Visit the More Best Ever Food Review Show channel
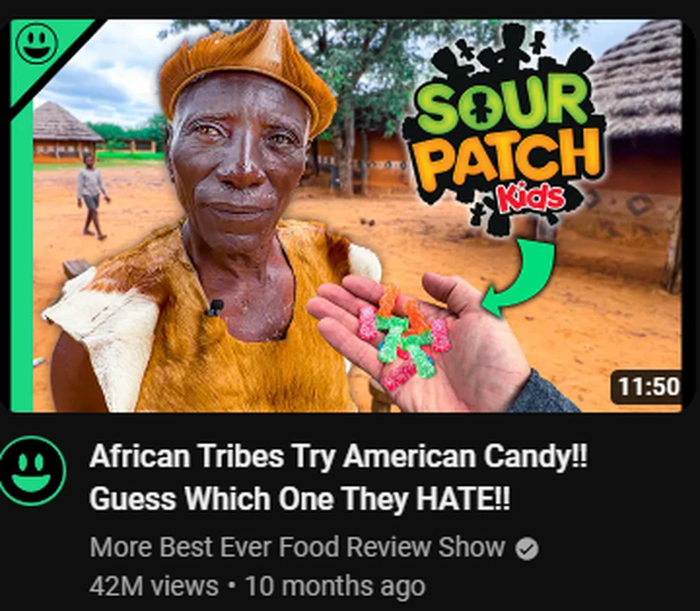Image resolution: width=700 pixels, height=611 pixels. click(298, 547)
